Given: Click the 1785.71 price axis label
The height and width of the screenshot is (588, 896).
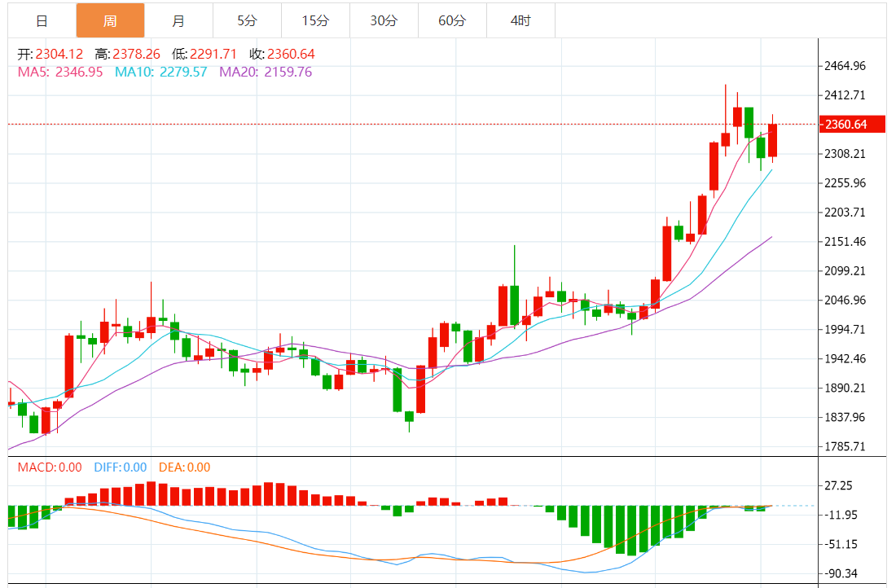Looking at the screenshot, I should [x=845, y=446].
